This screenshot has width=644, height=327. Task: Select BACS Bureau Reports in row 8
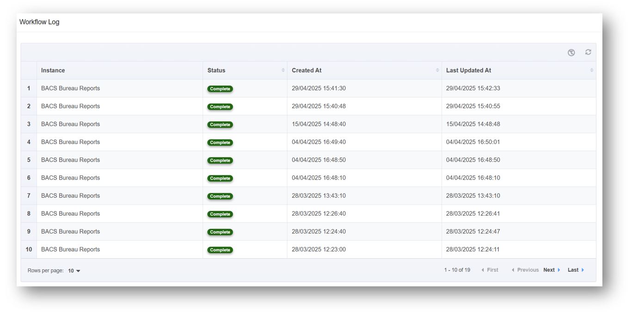[70, 213]
